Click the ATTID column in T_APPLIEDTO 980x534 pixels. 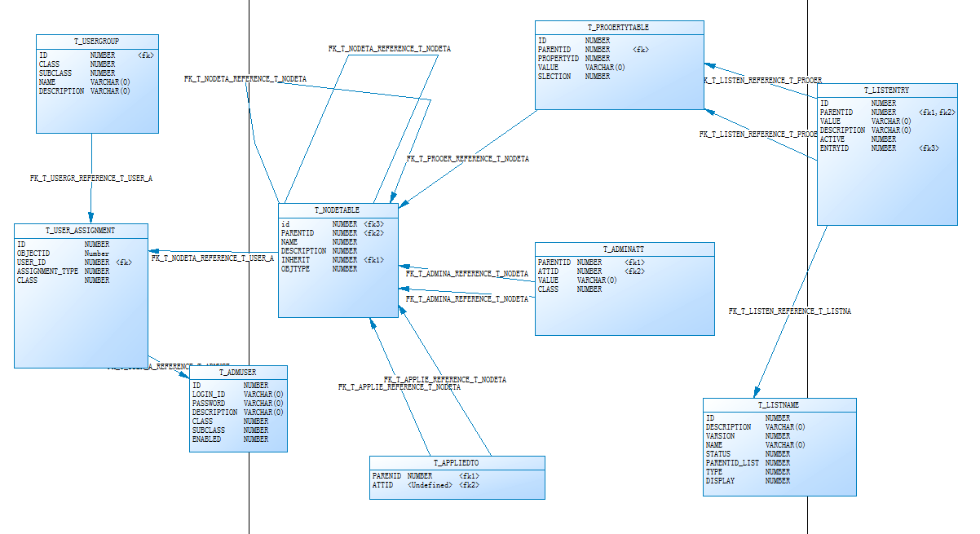point(382,485)
